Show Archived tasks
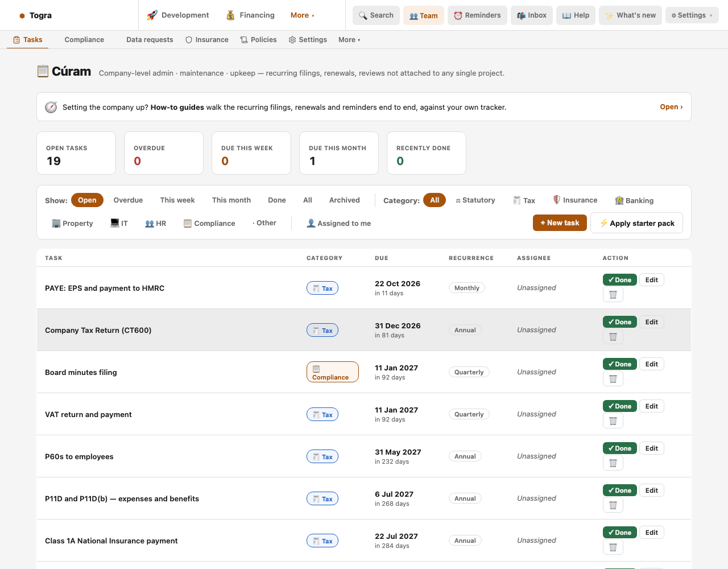Viewport: 728px width, 569px height. 345,200
